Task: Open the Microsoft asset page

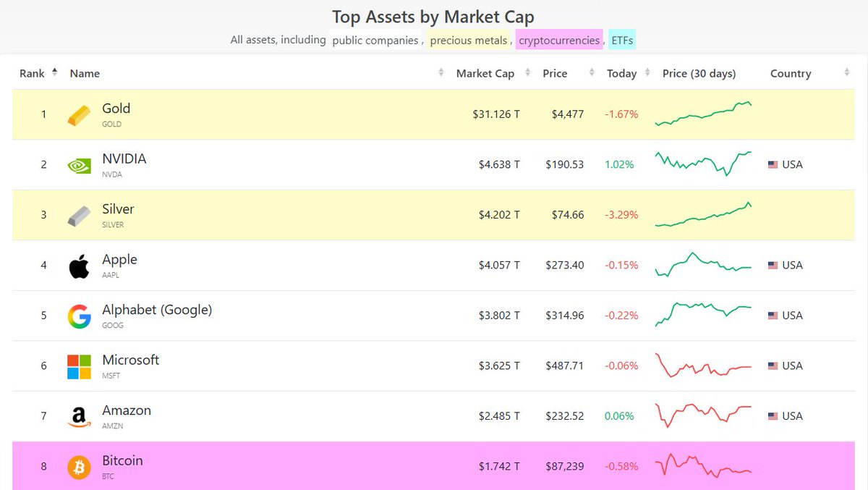Action: coord(131,360)
